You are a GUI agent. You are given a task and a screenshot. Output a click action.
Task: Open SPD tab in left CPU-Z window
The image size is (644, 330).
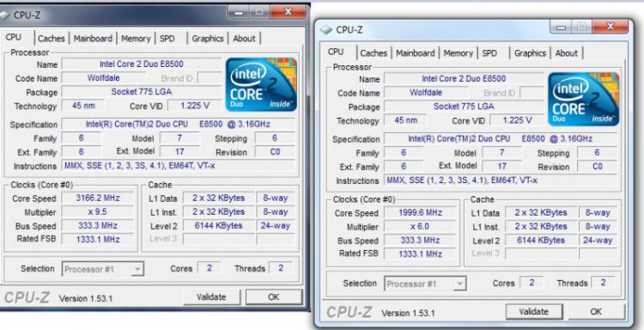(167, 38)
